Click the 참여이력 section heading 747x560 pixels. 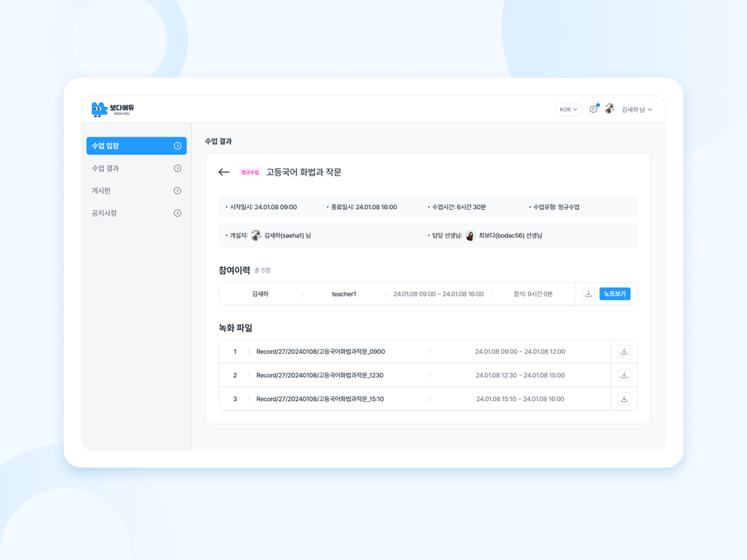[234, 270]
